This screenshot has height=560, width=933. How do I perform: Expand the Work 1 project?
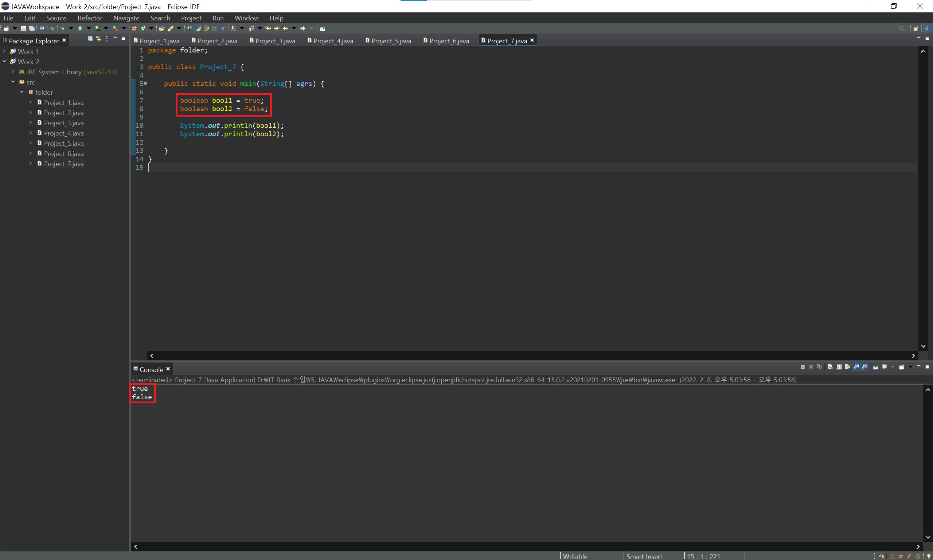click(4, 51)
